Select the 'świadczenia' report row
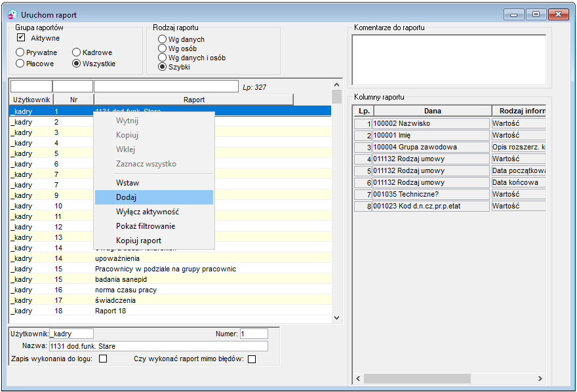The width and height of the screenshot is (577, 392). click(170, 300)
